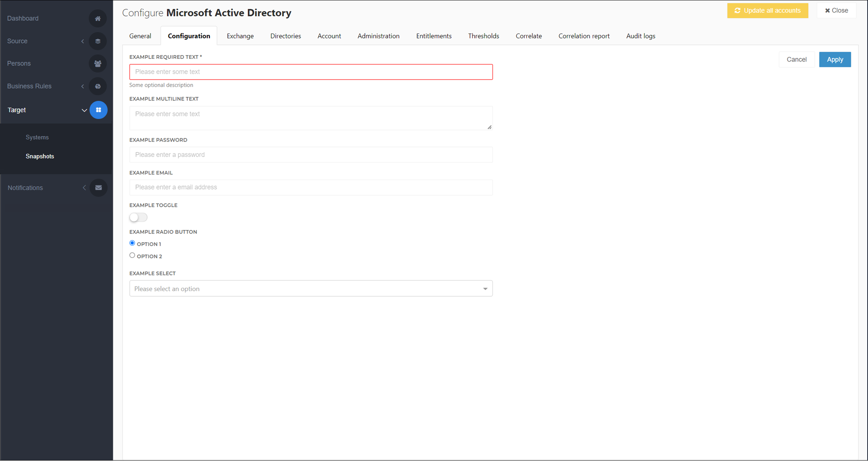Click into the Example Multiline Text area

pyautogui.click(x=311, y=118)
